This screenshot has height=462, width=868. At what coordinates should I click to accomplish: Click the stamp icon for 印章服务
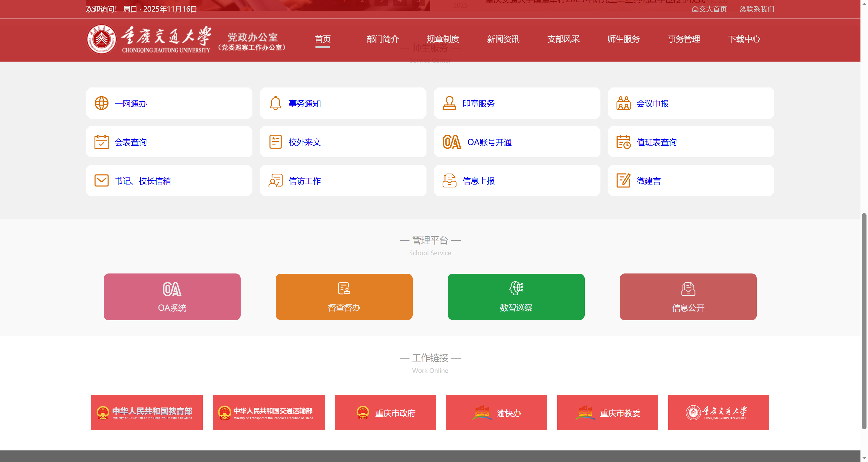[449, 103]
